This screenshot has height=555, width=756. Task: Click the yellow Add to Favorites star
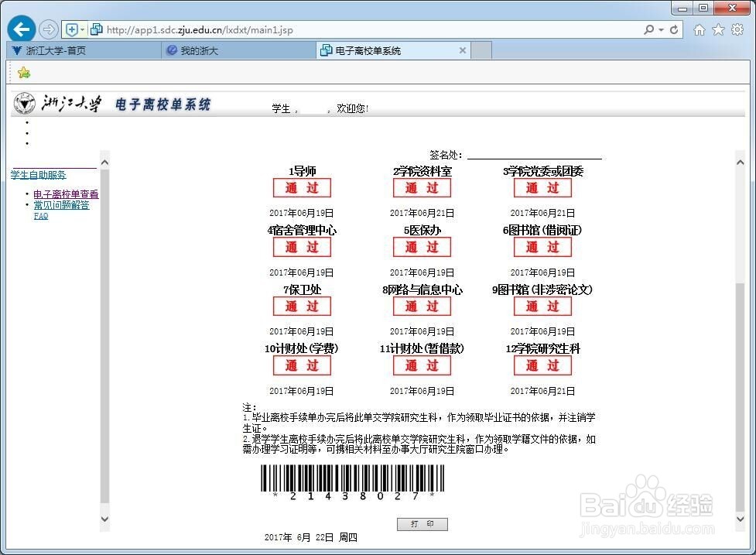coord(23,72)
